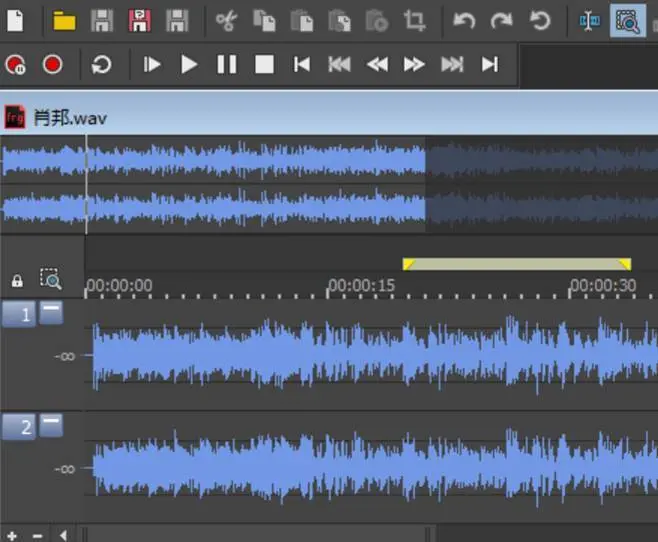Stop playback with the square Stop button
Screen dimensions: 658x542
pos(264,65)
